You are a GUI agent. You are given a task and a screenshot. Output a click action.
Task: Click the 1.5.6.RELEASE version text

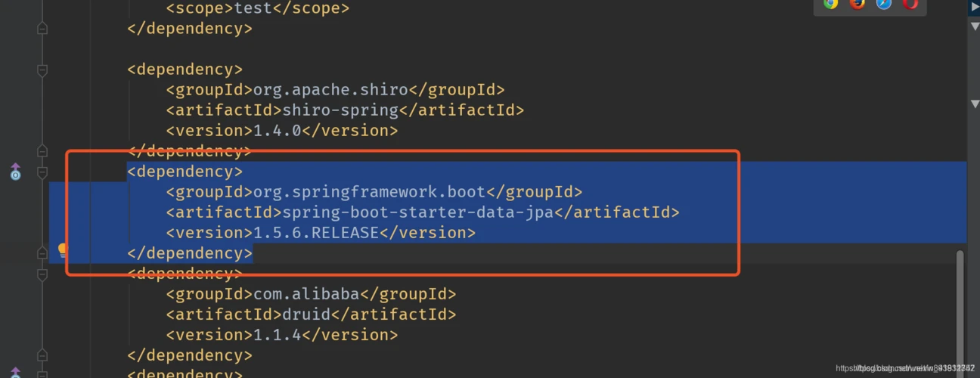[x=315, y=233]
